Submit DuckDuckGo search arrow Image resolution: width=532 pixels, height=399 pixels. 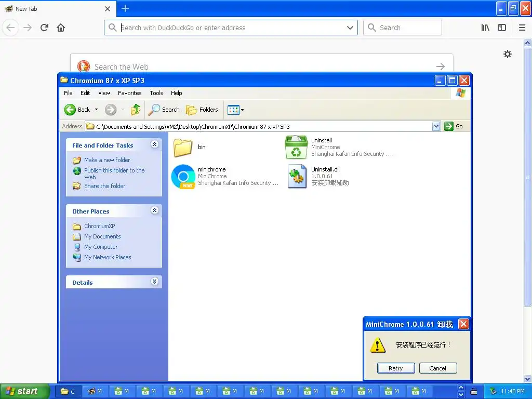pyautogui.click(x=441, y=66)
